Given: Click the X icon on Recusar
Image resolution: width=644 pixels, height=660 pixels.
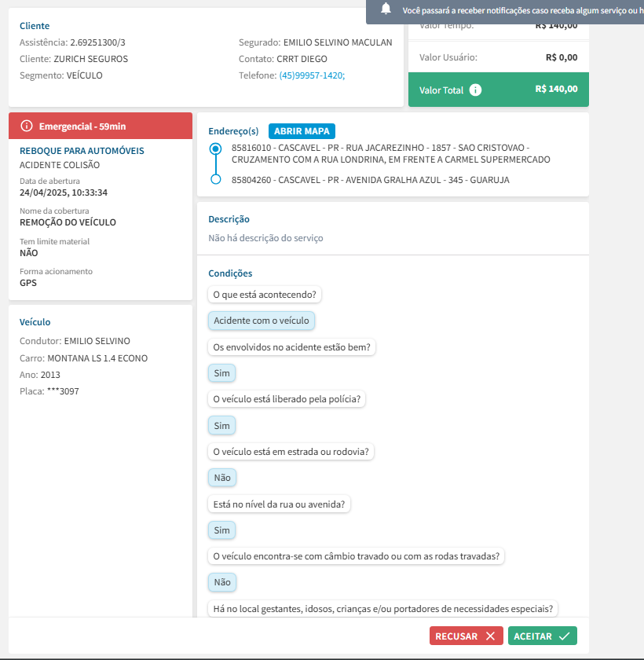Looking at the screenshot, I should 490,636.
